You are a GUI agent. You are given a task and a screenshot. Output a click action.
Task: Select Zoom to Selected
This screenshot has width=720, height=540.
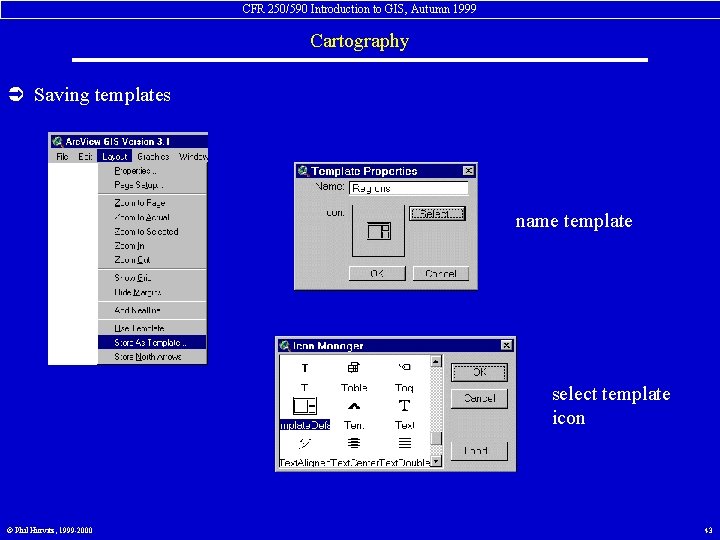pyautogui.click(x=152, y=231)
